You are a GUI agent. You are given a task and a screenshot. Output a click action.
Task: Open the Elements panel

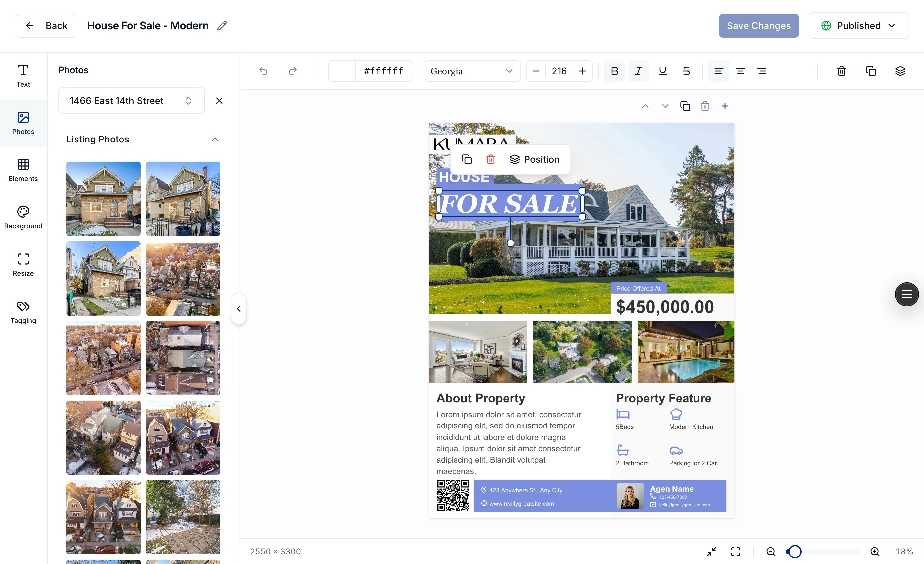(x=23, y=171)
